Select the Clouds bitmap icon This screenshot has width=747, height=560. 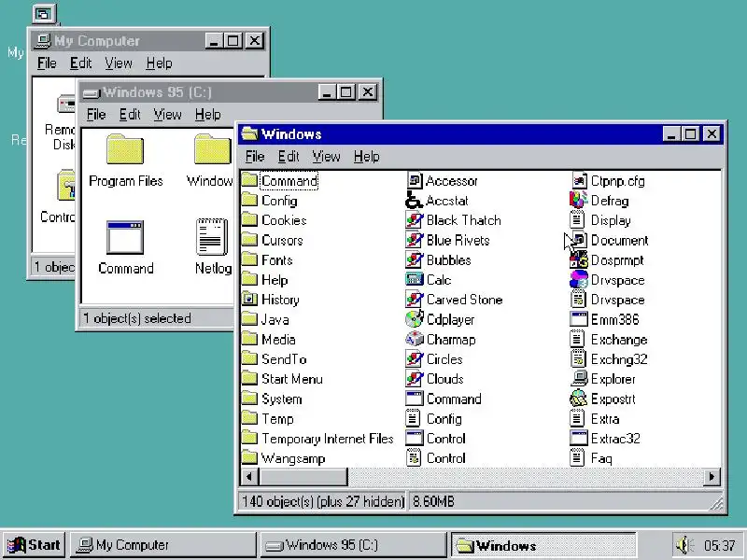click(x=415, y=379)
